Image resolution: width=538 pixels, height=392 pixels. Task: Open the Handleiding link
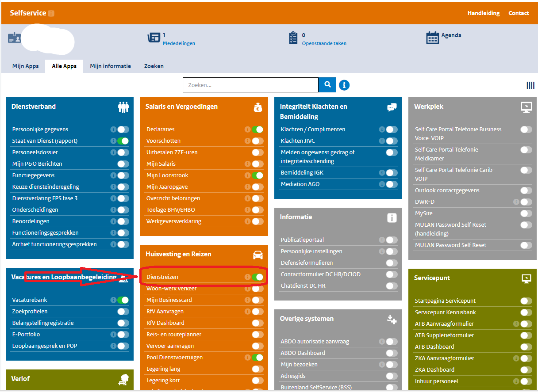tap(483, 13)
